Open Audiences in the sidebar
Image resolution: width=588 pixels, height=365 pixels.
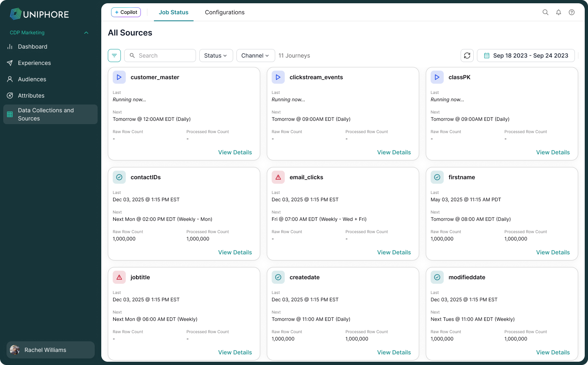tap(32, 79)
